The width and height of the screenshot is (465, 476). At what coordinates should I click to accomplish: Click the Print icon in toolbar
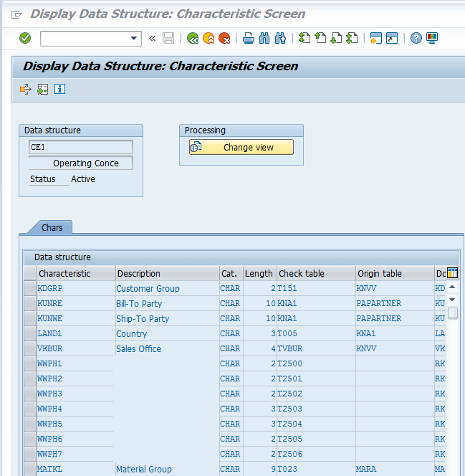[248, 38]
